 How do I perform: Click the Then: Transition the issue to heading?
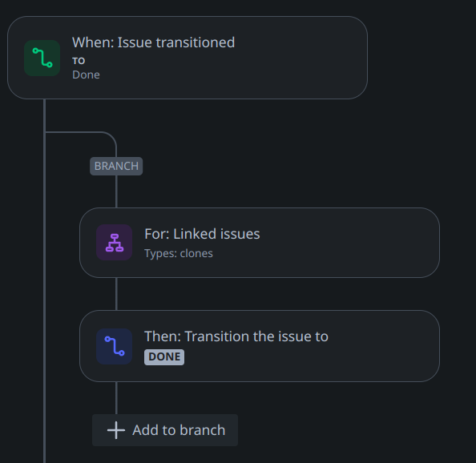point(236,336)
